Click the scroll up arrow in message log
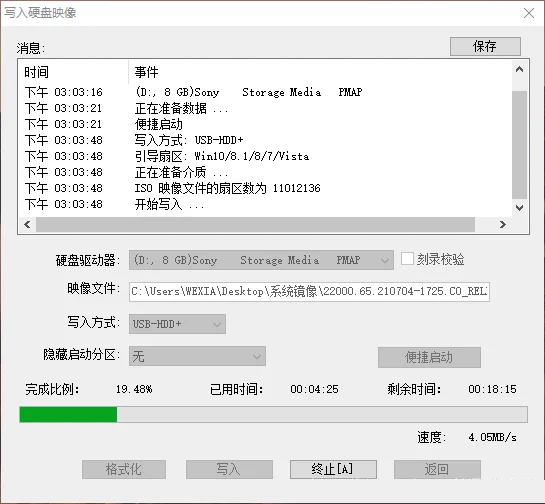This screenshot has width=545, height=504. (x=519, y=69)
